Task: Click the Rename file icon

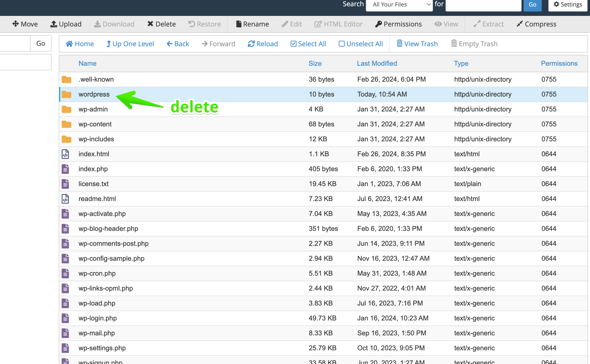Action: [239, 24]
